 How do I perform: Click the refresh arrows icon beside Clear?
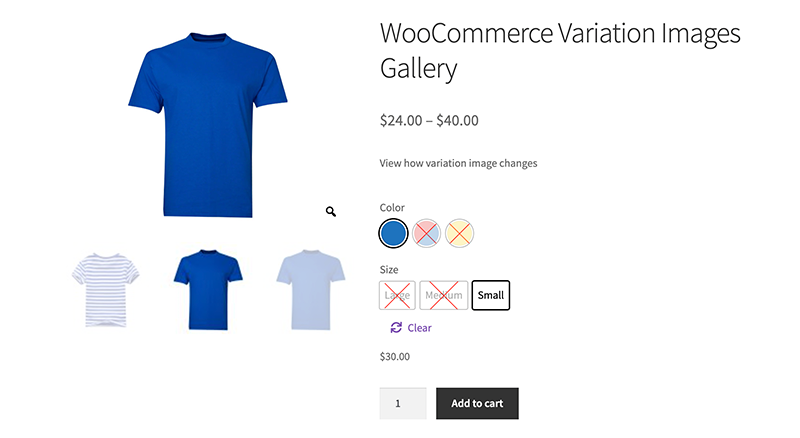[396, 327]
